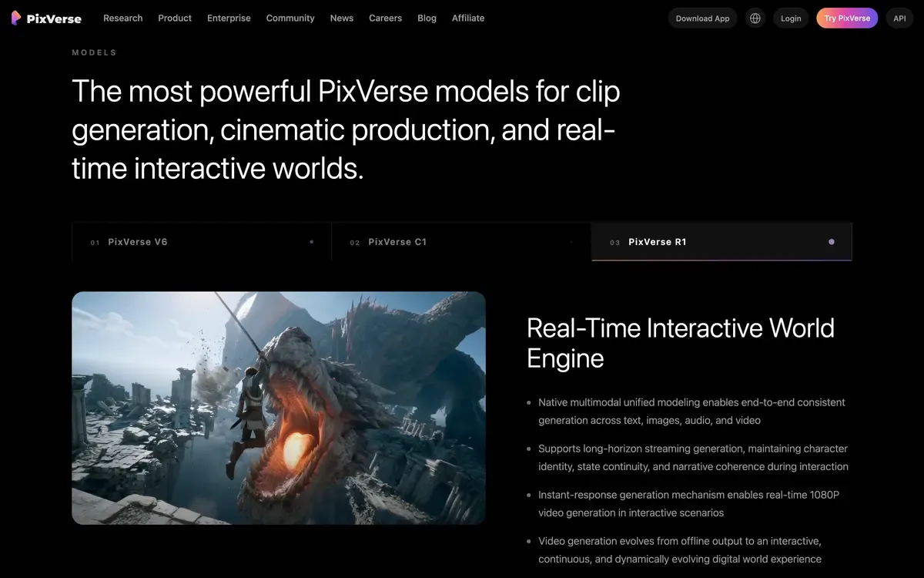Screen dimensions: 924x578
Task: Open the Affiliate link
Action: [x=468, y=18]
